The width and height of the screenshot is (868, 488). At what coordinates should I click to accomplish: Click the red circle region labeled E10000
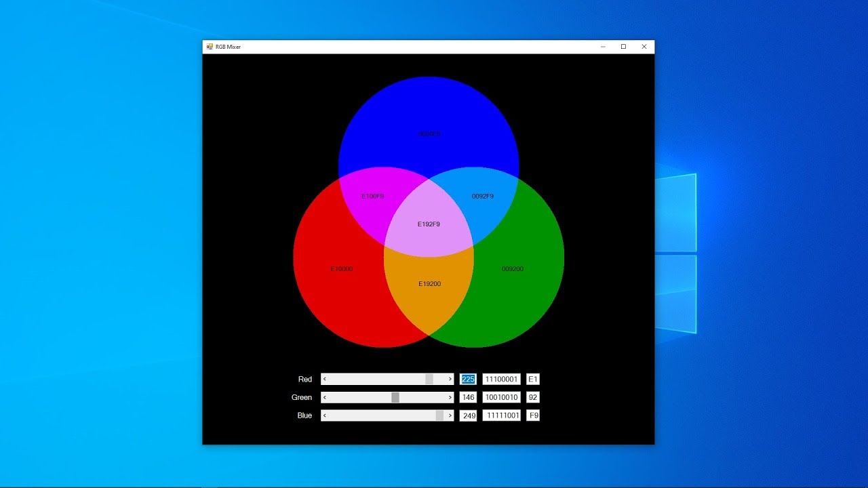click(341, 268)
